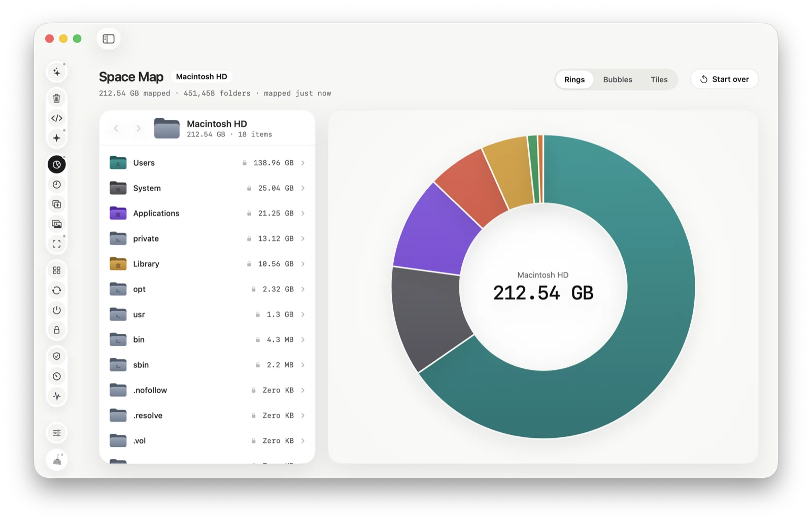Image resolution: width=812 pixels, height=523 pixels.
Task: Open the duplicates finder stacked-plus icon
Action: (x=57, y=204)
